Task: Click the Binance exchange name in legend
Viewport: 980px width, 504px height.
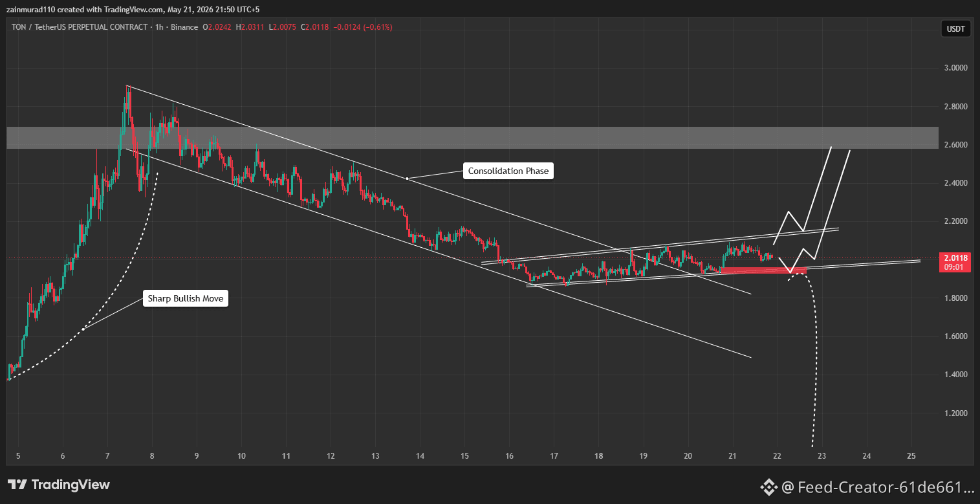Action: (x=184, y=27)
